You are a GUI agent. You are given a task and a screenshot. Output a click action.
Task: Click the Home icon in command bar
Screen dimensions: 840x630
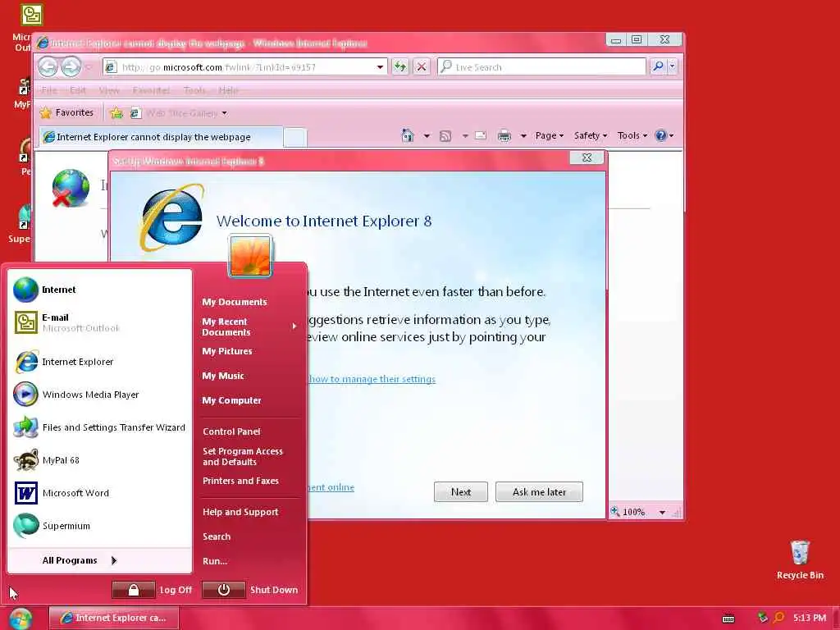coord(408,135)
